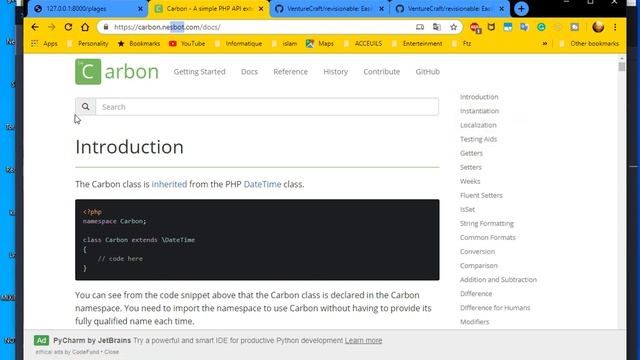Click the browser back arrow
The height and width of the screenshot is (360, 640).
[35, 27]
